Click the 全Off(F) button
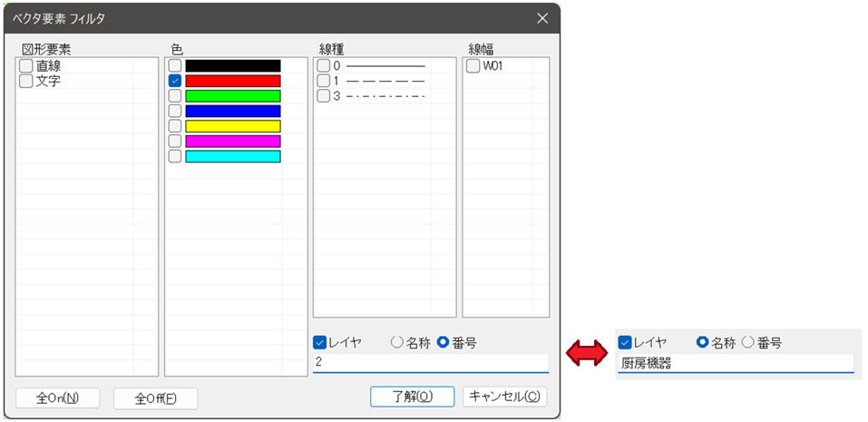 click(156, 398)
